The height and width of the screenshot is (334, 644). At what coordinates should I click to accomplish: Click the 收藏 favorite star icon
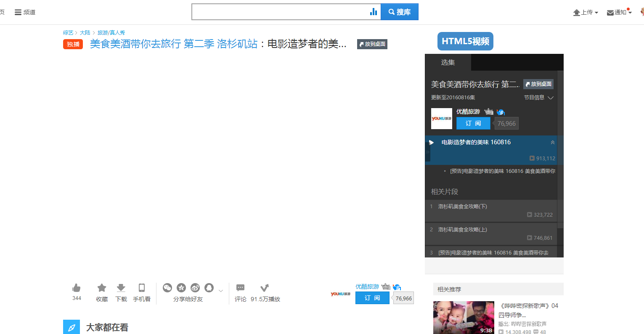(101, 288)
